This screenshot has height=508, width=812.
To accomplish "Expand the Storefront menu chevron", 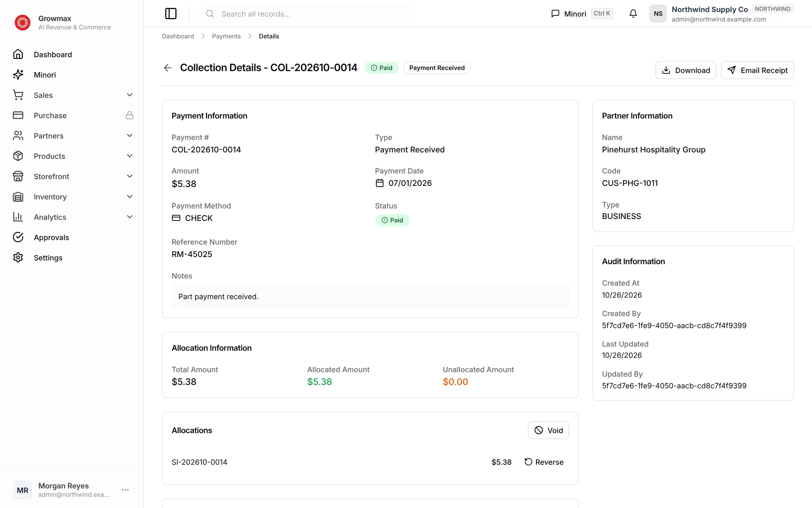I will pos(130,176).
